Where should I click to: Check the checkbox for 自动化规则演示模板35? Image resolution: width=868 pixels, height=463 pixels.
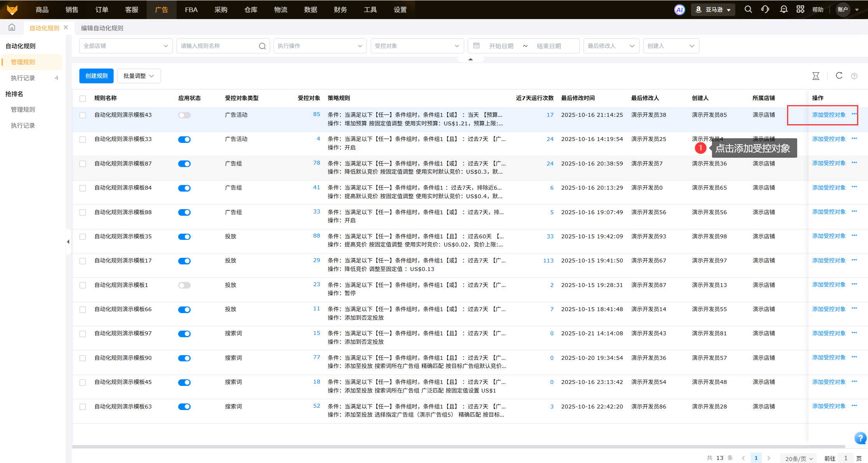pos(82,237)
